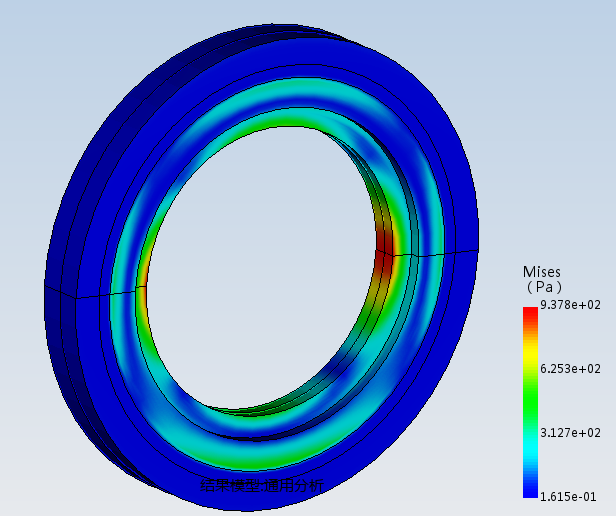Select the maximum value 9.378e+02 label
This screenshot has width=616, height=516.
tap(570, 305)
